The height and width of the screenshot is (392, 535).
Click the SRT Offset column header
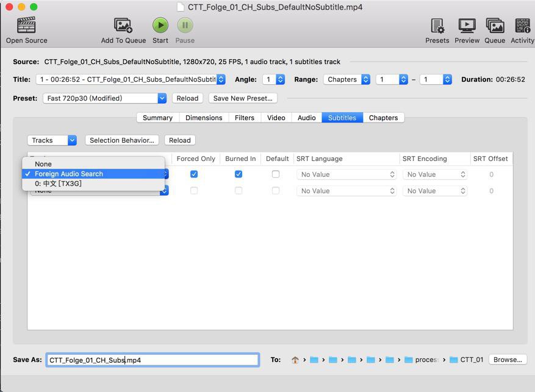(490, 159)
